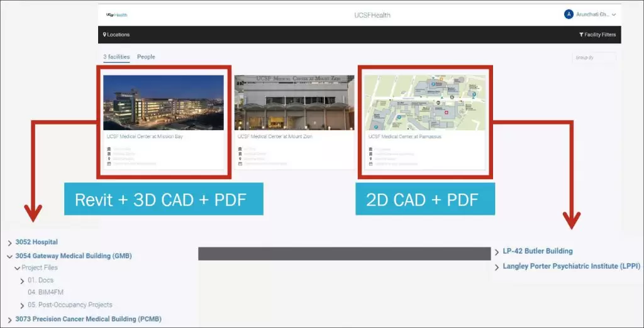Select the 3 facilities tab
644x328 pixels.
(x=116, y=57)
